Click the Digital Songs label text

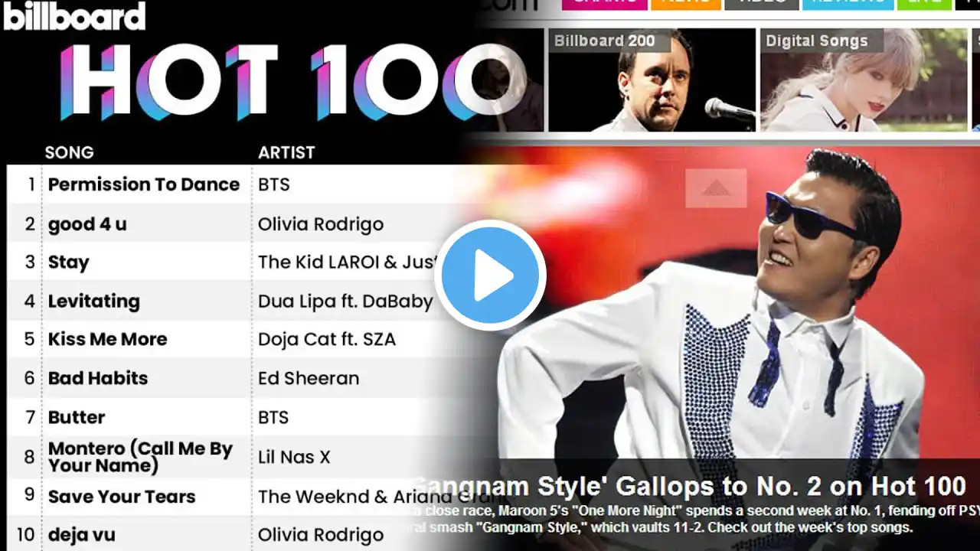(817, 41)
